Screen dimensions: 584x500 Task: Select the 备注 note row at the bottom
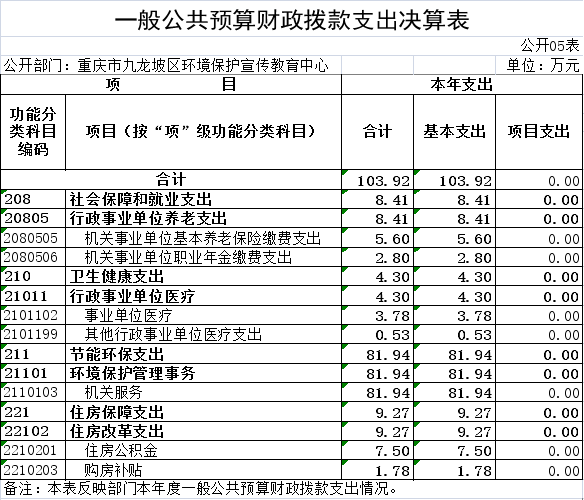click(x=292, y=488)
